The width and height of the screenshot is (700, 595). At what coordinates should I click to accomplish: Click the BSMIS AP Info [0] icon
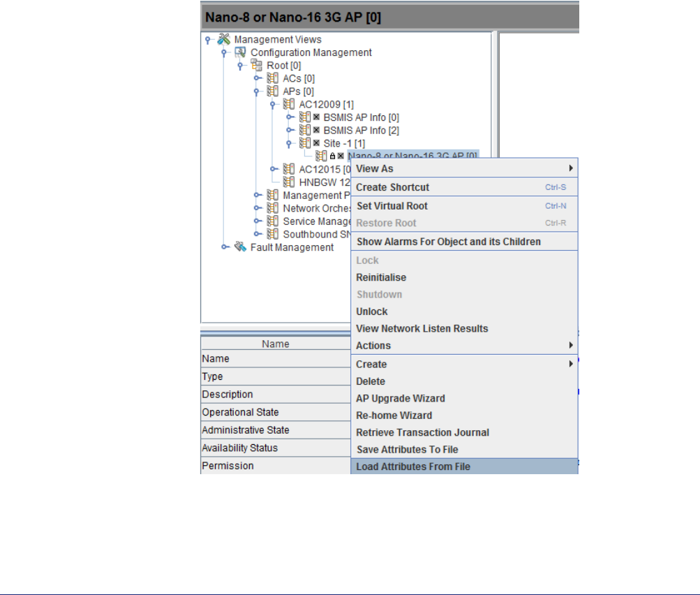coord(305,117)
